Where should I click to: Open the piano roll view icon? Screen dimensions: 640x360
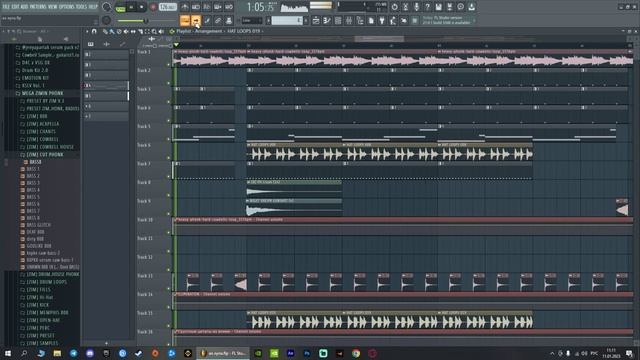tap(327, 20)
